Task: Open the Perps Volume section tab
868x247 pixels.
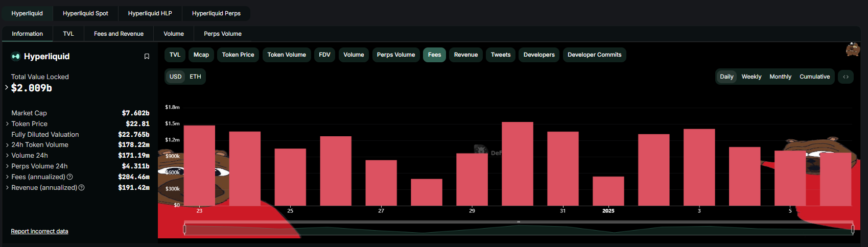Action: (x=223, y=34)
